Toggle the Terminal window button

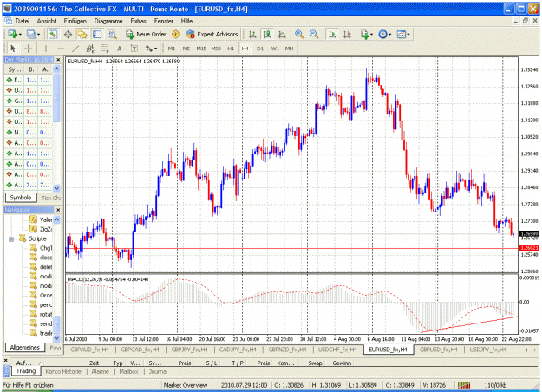coord(97,34)
